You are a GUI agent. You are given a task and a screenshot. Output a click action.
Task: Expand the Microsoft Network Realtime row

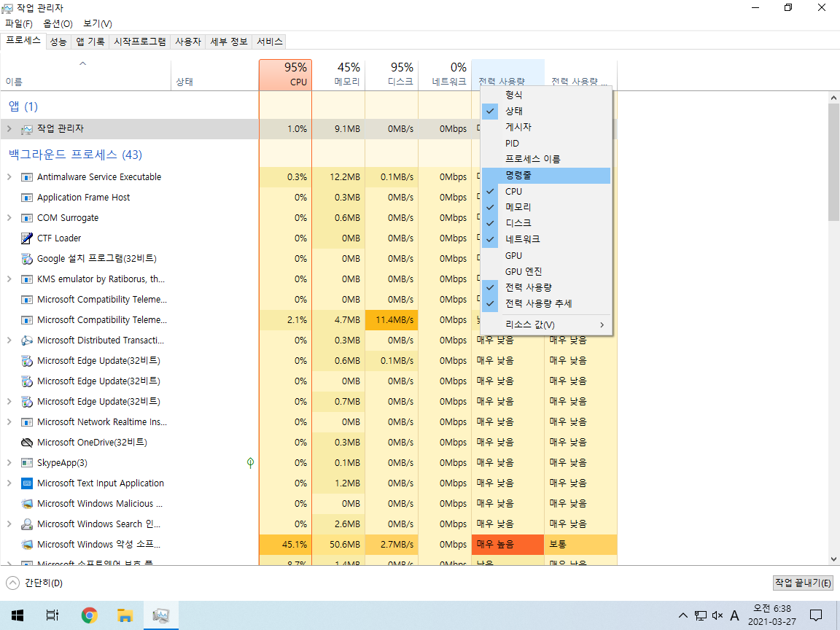point(9,422)
